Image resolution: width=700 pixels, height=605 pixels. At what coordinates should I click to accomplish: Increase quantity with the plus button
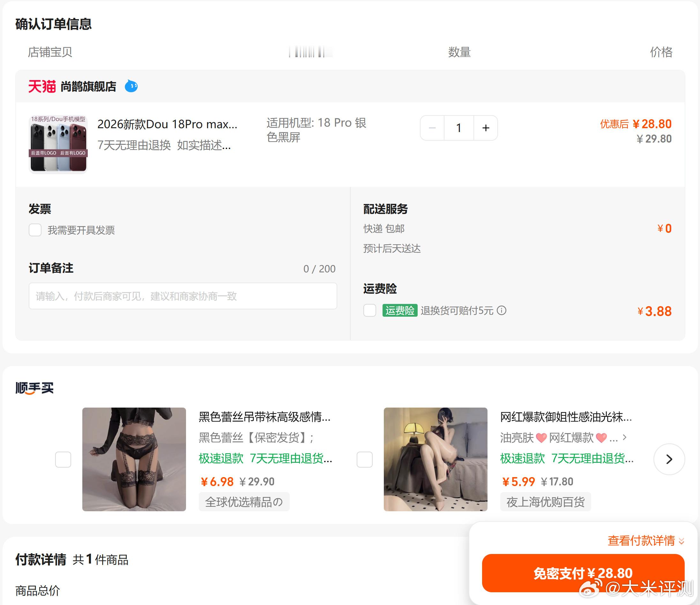(x=486, y=128)
